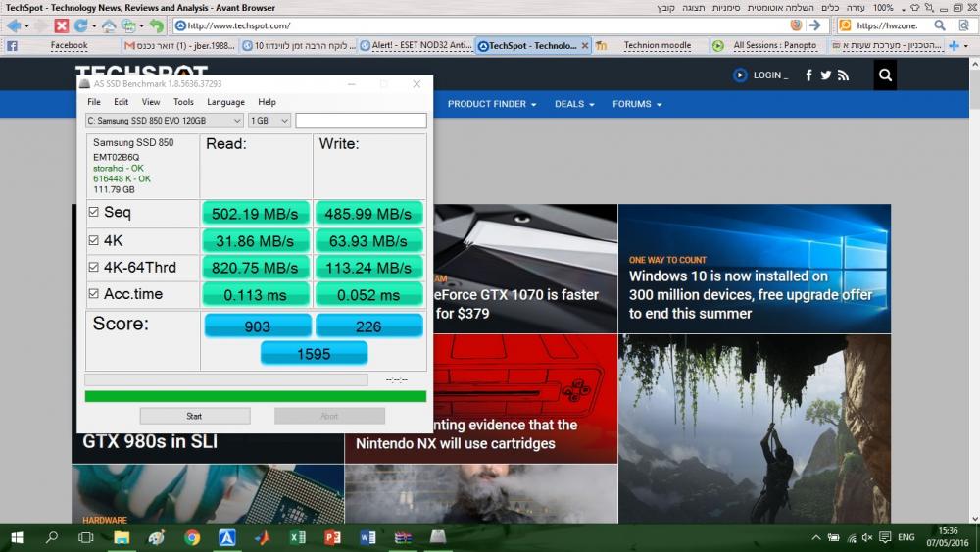Open the Language menu in AS SSD Benchmark
This screenshot has width=980, height=552.
pyautogui.click(x=225, y=102)
